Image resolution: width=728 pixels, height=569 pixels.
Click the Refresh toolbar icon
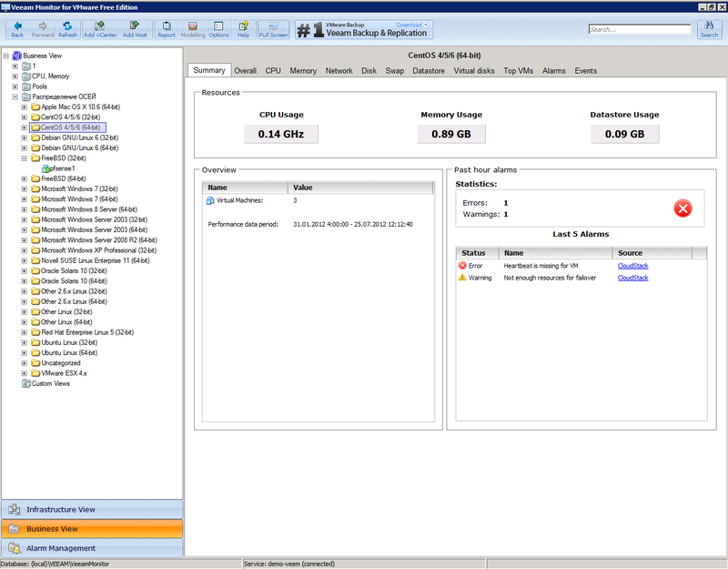tap(67, 29)
